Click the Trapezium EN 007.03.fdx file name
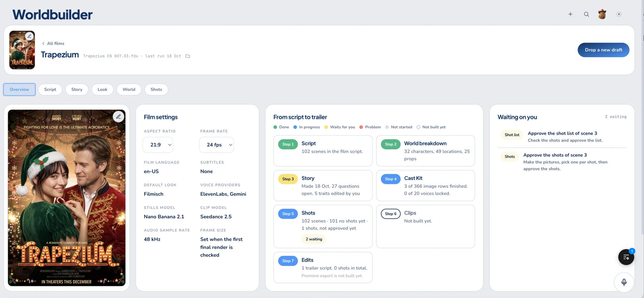Screen dimensions: 644x298 tap(111, 56)
